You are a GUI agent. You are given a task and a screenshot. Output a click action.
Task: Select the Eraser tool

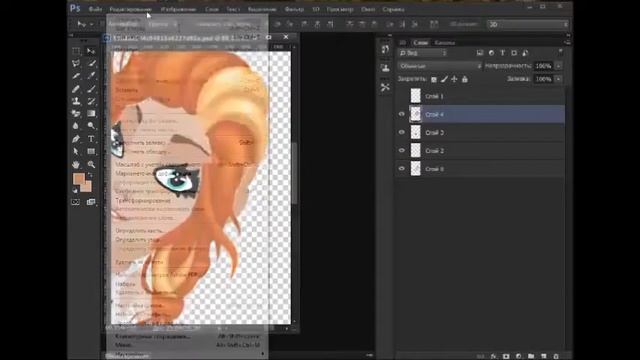(x=76, y=113)
